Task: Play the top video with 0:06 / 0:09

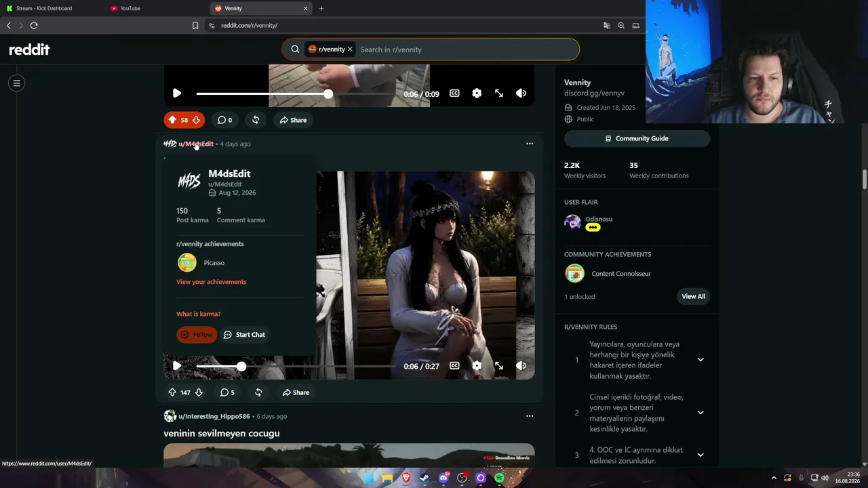Action: point(176,94)
